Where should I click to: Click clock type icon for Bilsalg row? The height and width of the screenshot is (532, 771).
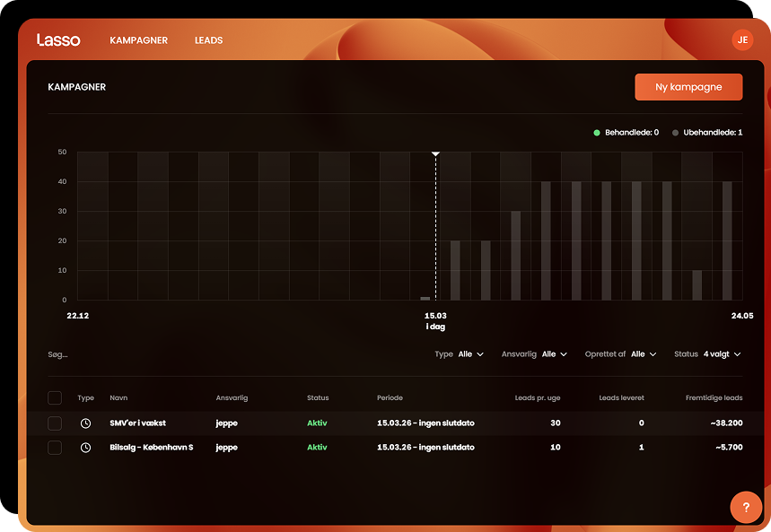(85, 448)
